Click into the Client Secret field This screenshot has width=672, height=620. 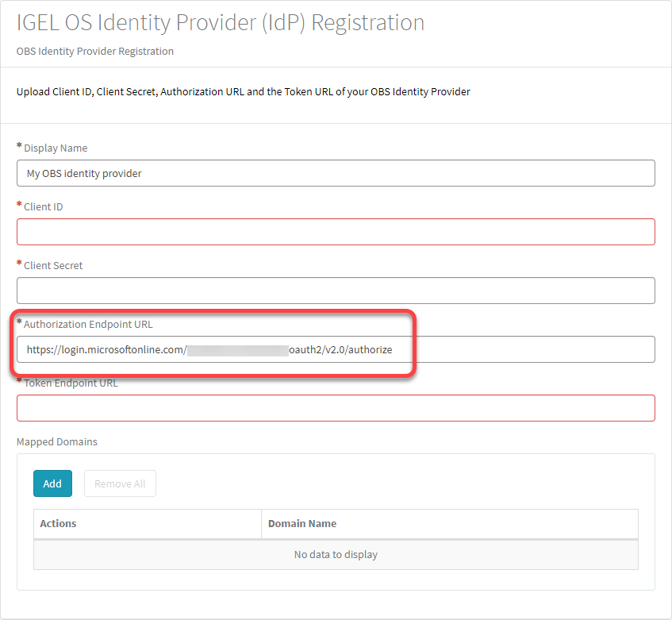pyautogui.click(x=336, y=291)
